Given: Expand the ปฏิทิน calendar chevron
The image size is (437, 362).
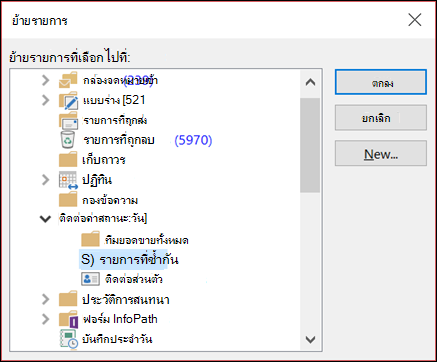Looking at the screenshot, I should tap(45, 180).
